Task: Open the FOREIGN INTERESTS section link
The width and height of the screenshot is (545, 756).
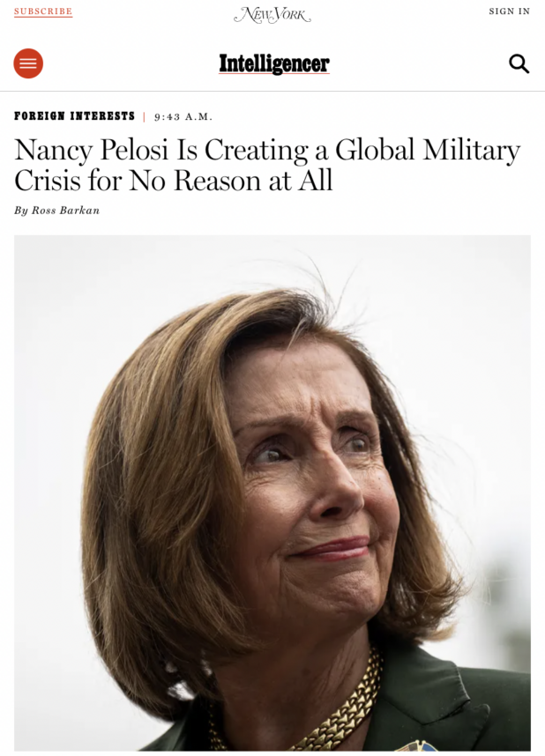Action: 74,116
